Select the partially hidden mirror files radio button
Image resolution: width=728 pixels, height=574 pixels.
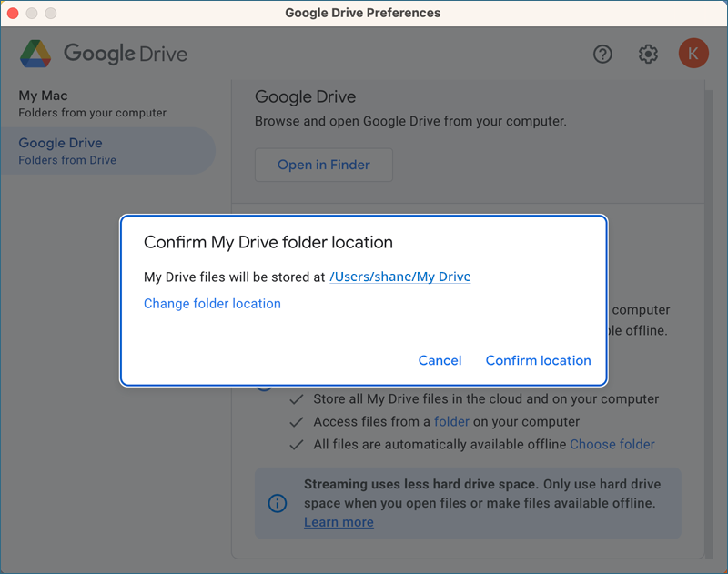click(265, 388)
